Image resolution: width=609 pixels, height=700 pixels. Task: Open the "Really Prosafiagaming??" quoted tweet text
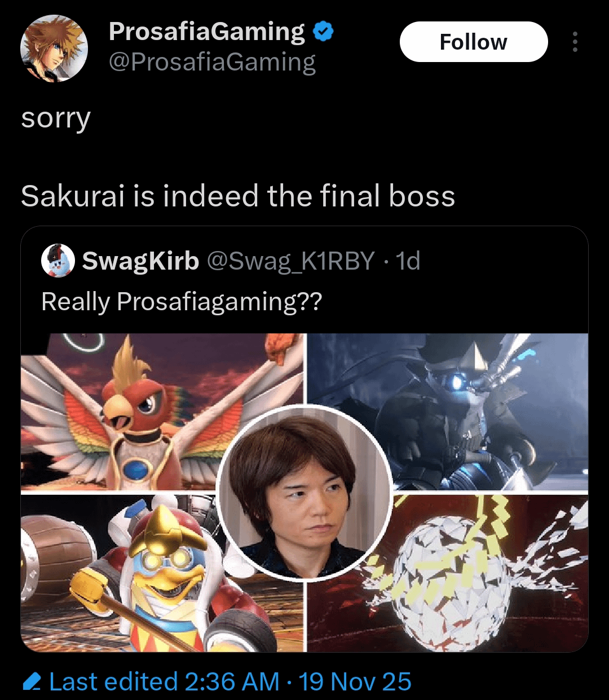point(181,302)
